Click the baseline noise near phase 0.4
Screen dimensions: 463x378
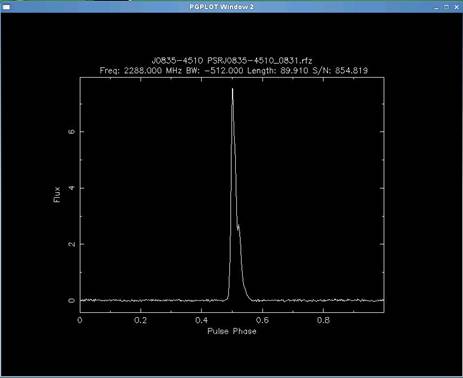pyautogui.click(x=202, y=300)
